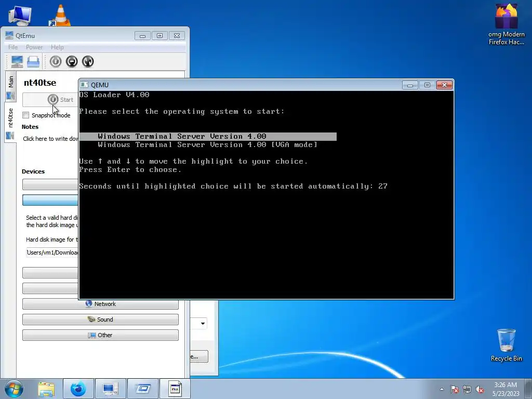
Task: Click the highlighted blue device button under Devices
Action: (x=50, y=200)
